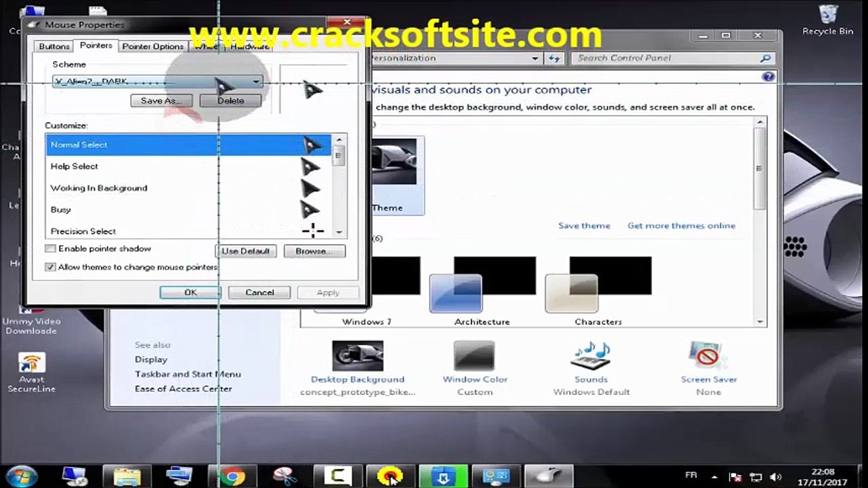Uncheck Allow themes to change mouse pointers
The height and width of the screenshot is (488, 868).
(x=50, y=267)
